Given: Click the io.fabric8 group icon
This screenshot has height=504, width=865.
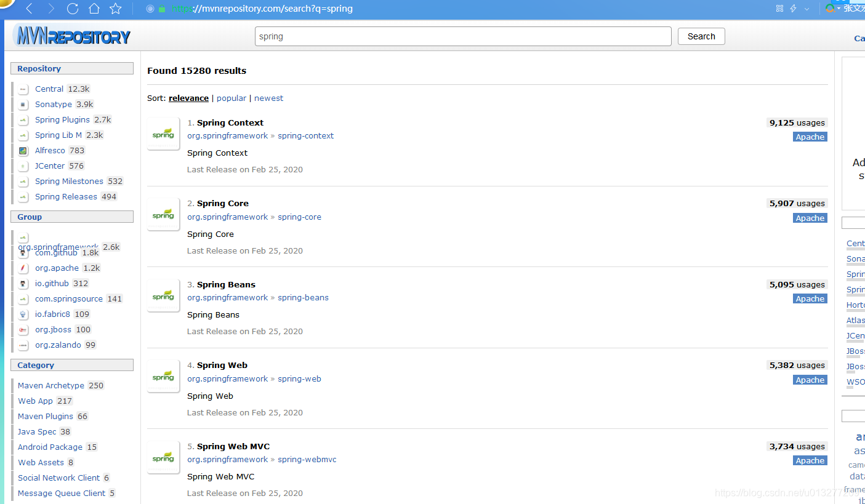Looking at the screenshot, I should click(23, 314).
